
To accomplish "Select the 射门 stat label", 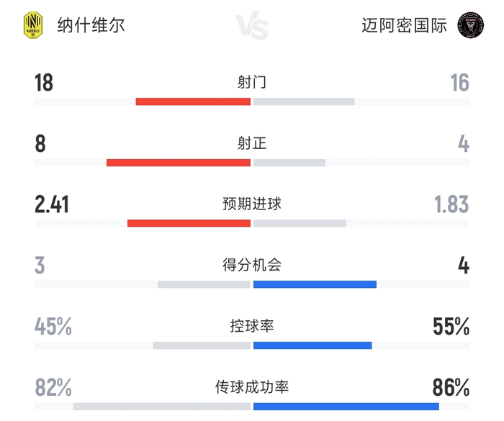I will 252,82.
